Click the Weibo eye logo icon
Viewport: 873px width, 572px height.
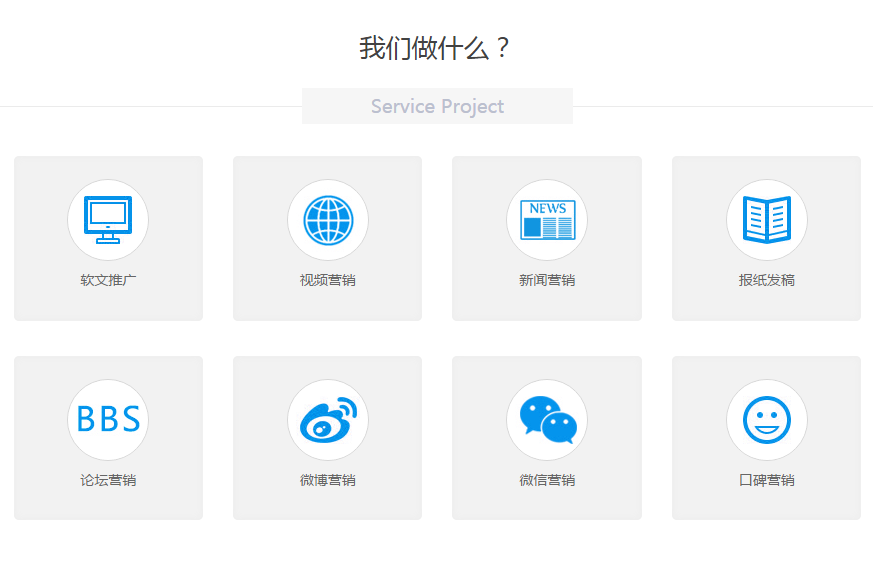pyautogui.click(x=328, y=420)
